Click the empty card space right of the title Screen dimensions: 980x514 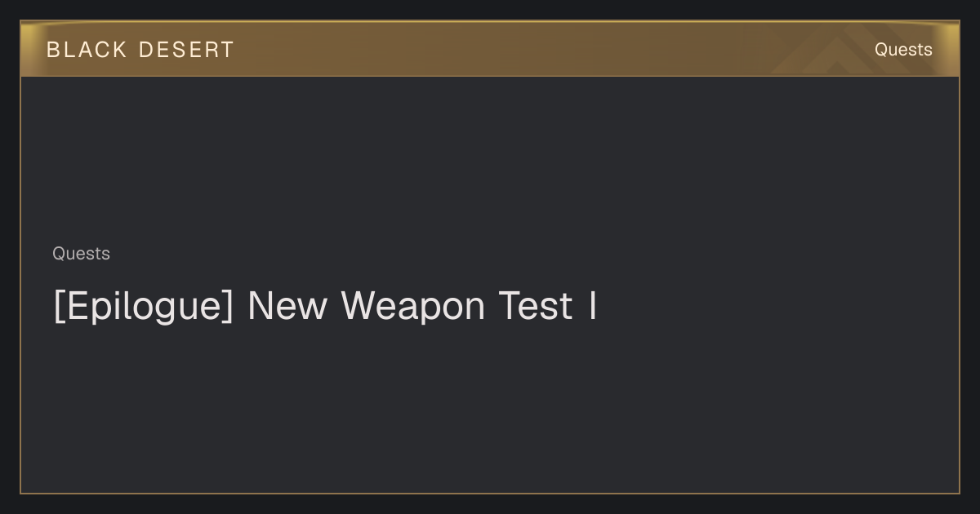[776, 307]
